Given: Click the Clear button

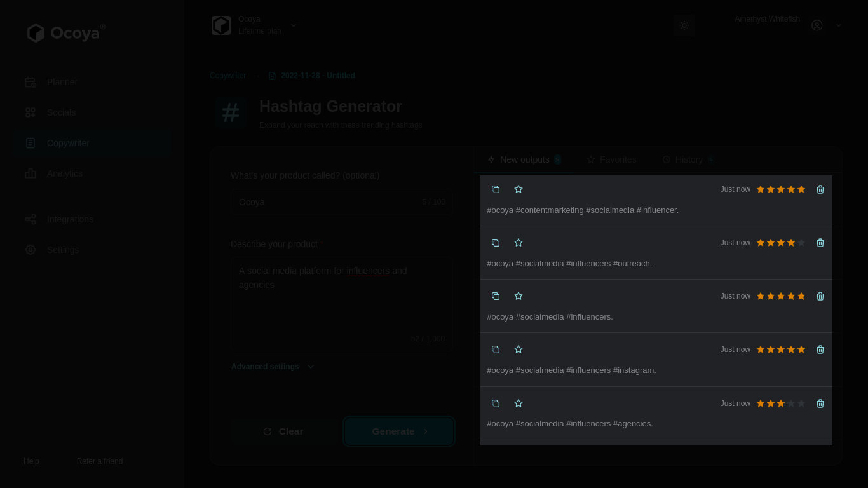Looking at the screenshot, I should tap(283, 431).
